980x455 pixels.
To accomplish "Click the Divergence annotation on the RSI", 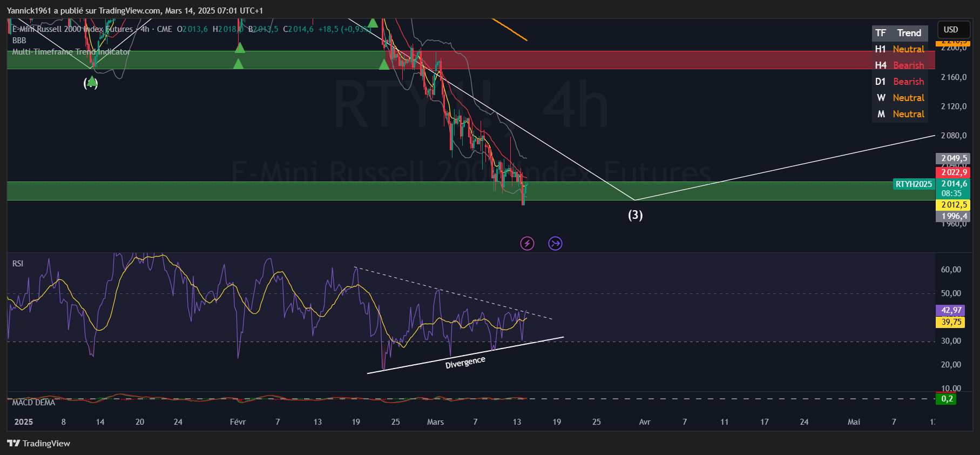I will click(x=465, y=362).
